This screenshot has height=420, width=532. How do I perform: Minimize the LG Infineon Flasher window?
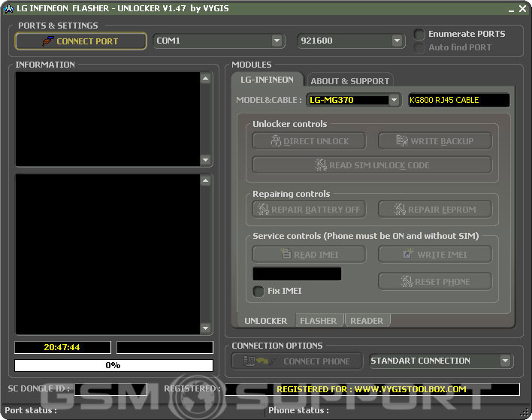click(511, 10)
